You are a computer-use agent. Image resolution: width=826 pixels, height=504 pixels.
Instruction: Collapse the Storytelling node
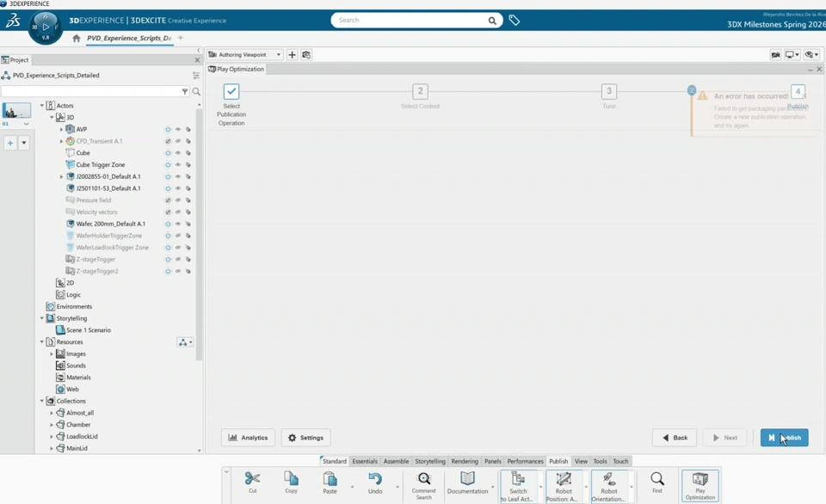tap(41, 318)
